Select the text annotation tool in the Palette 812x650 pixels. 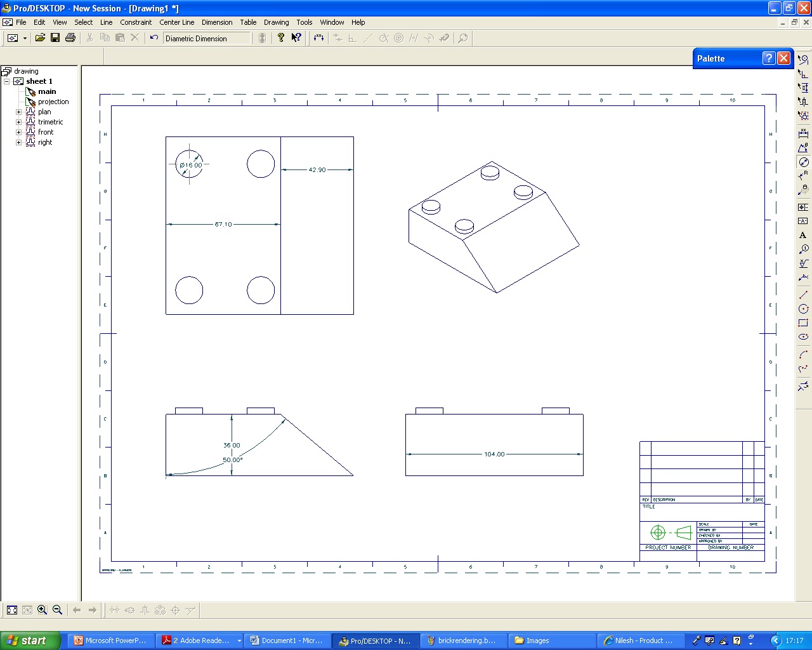802,235
